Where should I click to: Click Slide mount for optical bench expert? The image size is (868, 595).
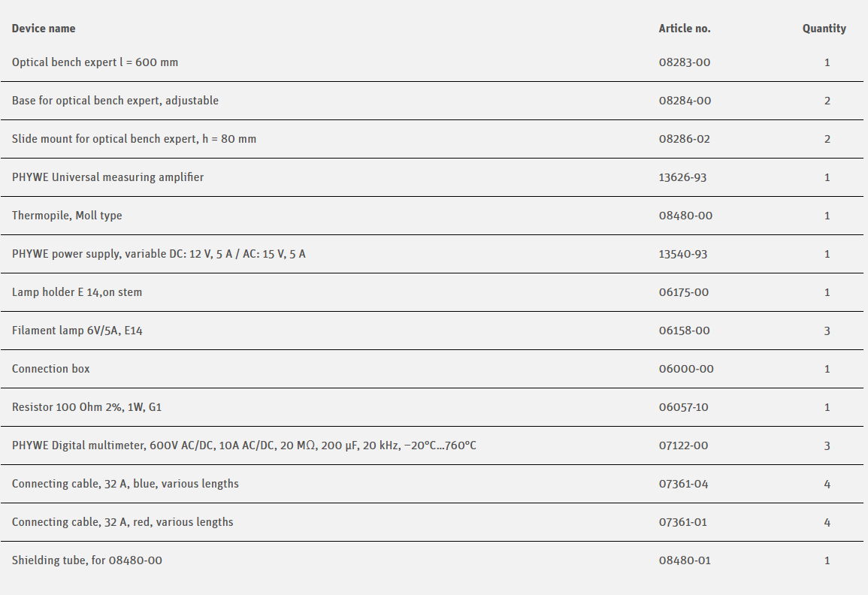(134, 139)
